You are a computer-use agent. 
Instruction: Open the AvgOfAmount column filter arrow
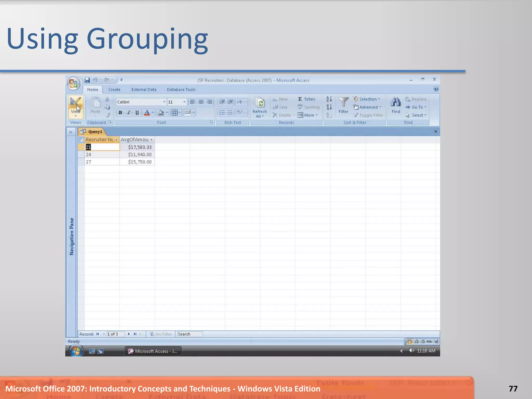click(x=151, y=140)
